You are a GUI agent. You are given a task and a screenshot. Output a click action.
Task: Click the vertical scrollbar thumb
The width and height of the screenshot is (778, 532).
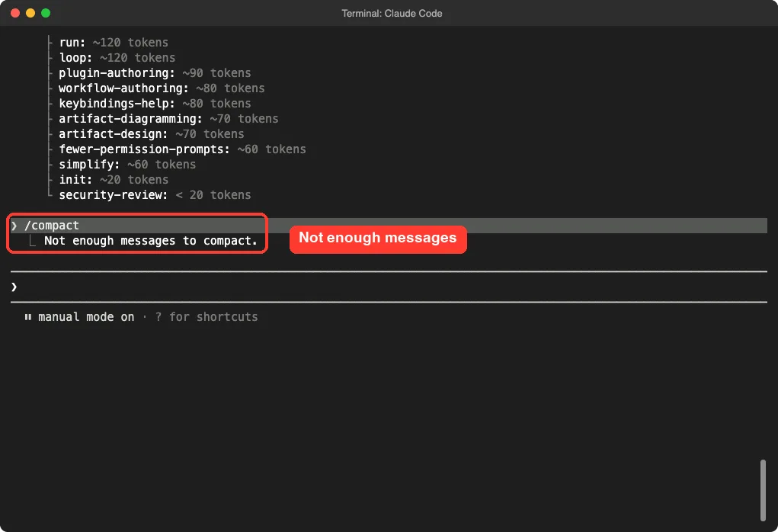(763, 490)
